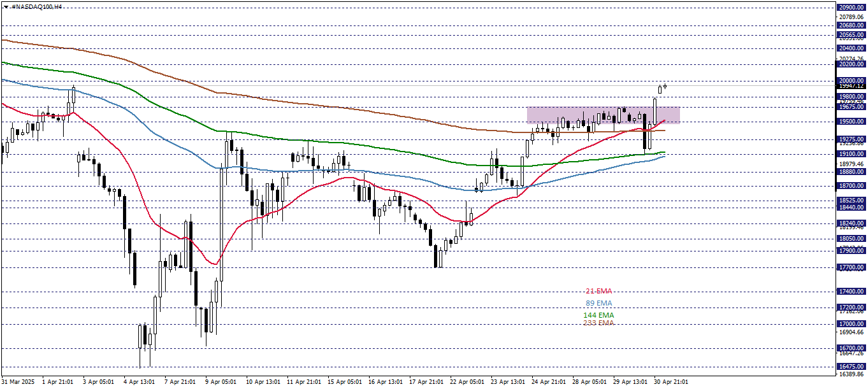
Task: Select the 18240.00 price level label
Action: point(851,223)
